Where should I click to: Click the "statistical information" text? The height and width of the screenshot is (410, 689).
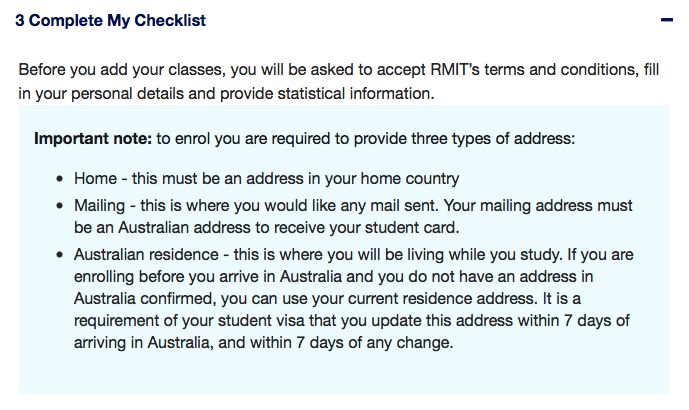pos(355,94)
